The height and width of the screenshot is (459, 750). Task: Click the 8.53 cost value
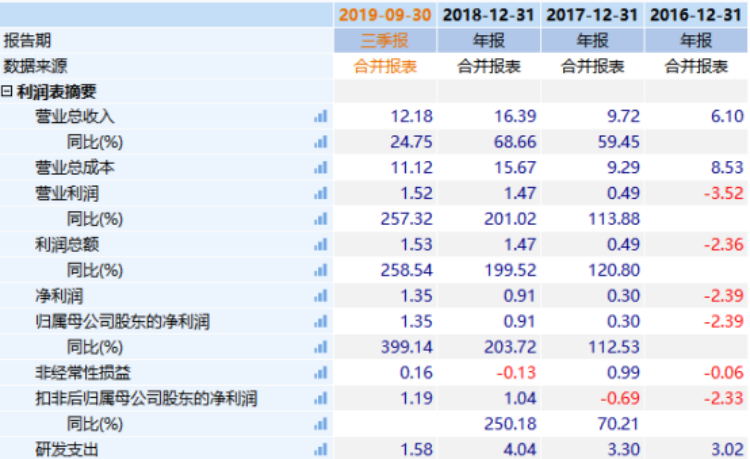point(727,167)
